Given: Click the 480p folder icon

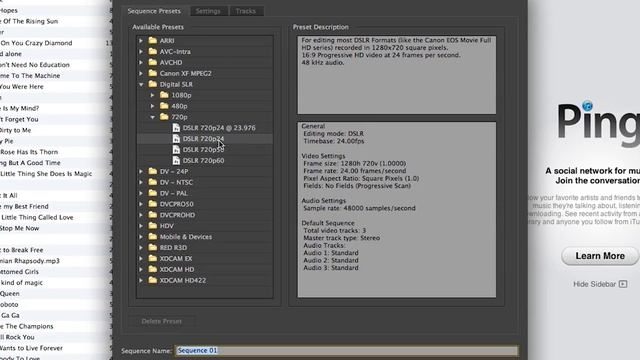Looking at the screenshot, I should click(x=164, y=106).
